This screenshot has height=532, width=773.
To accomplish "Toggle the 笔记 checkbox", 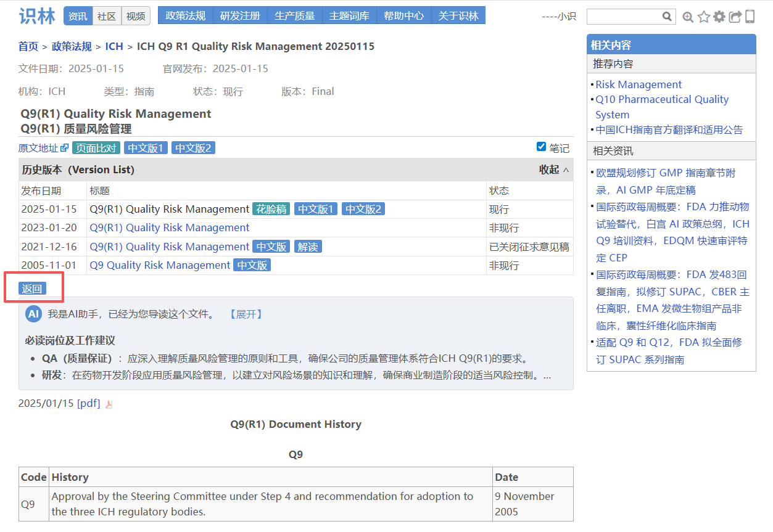I will 541,147.
